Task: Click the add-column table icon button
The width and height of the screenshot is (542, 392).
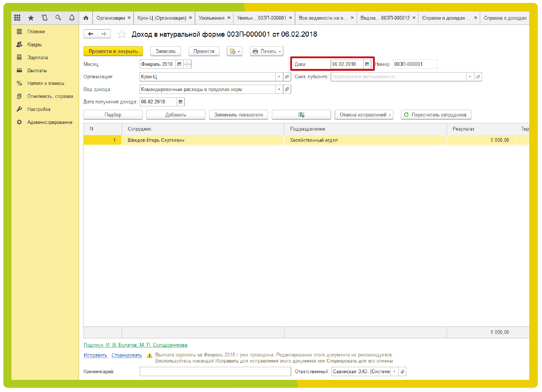Action: pos(301,115)
